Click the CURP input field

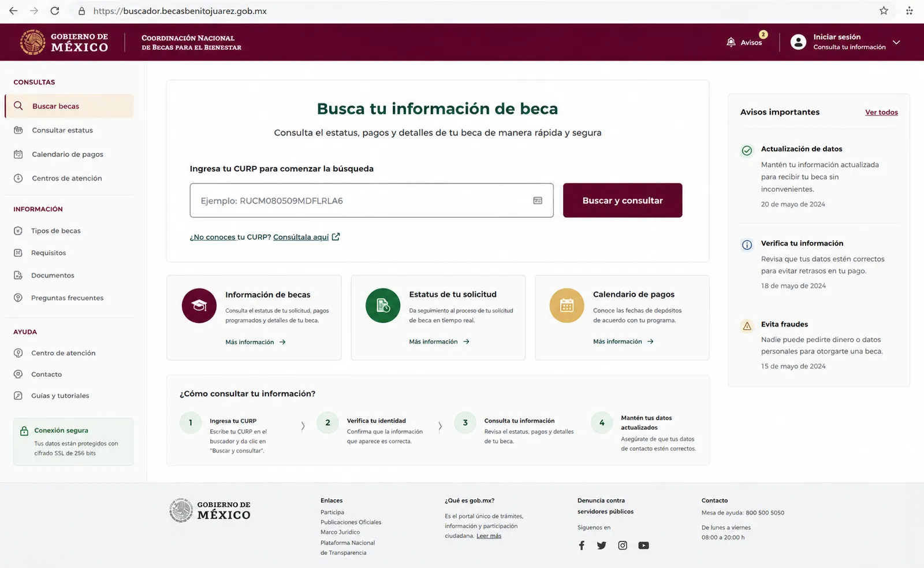371,201
